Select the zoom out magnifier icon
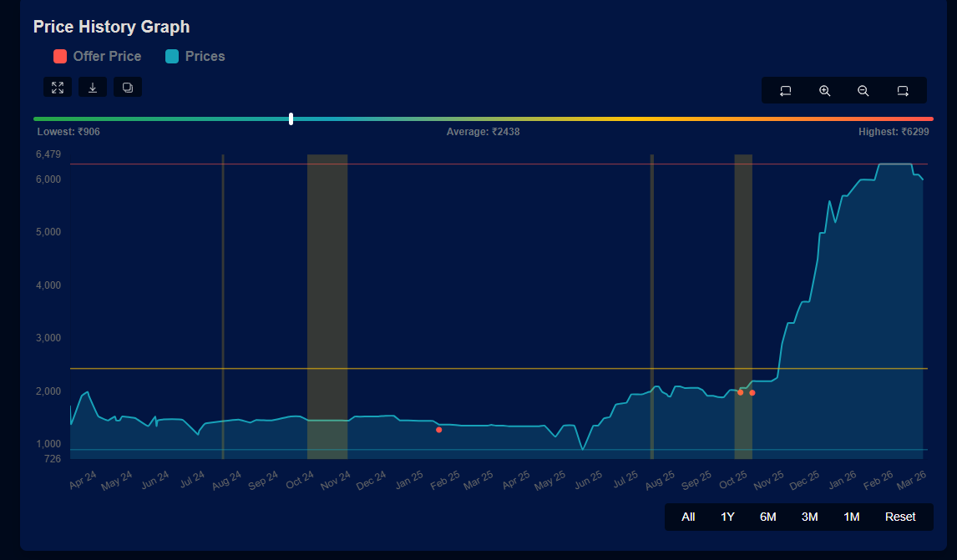This screenshot has height=560, width=957. pyautogui.click(x=863, y=90)
